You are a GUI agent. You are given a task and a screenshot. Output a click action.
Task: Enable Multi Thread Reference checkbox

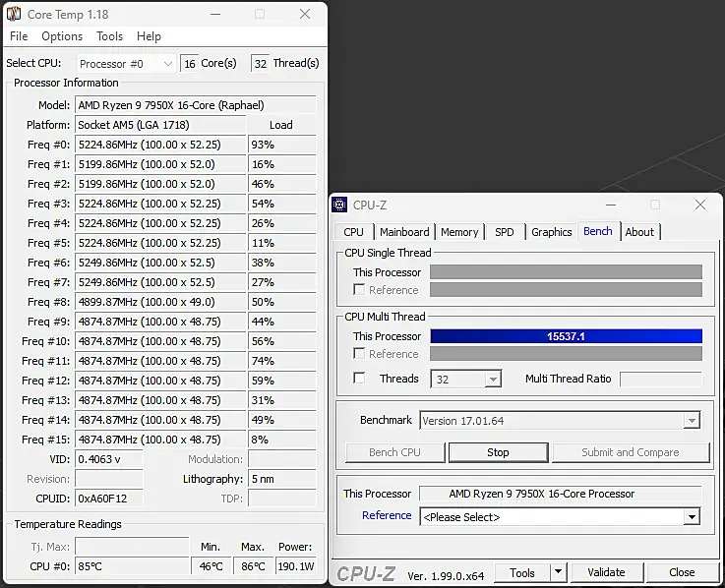359,354
